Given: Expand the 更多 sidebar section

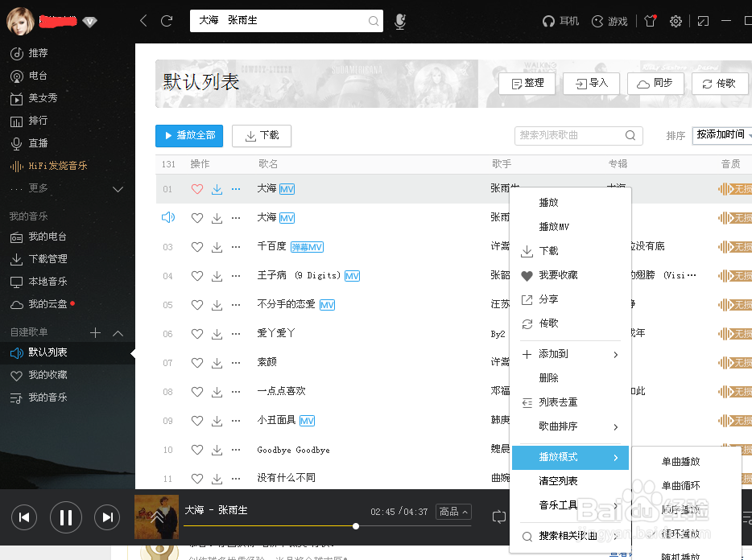Looking at the screenshot, I should [x=118, y=189].
